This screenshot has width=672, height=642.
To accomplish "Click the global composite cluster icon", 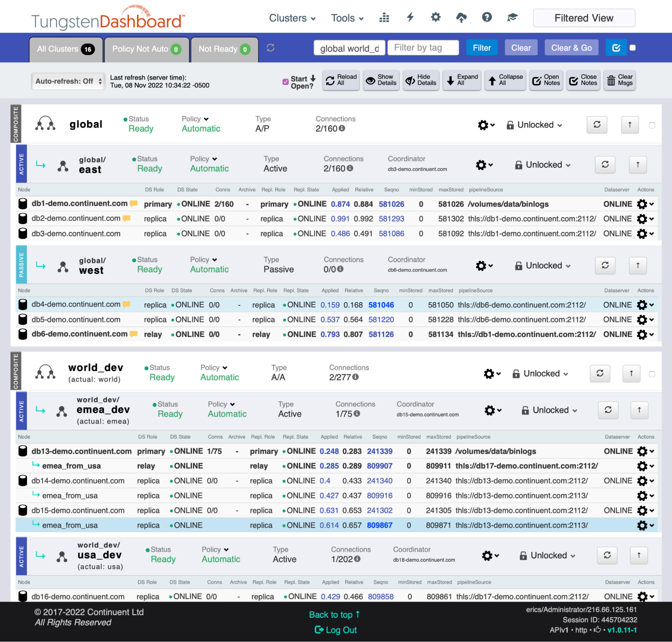I will point(45,124).
